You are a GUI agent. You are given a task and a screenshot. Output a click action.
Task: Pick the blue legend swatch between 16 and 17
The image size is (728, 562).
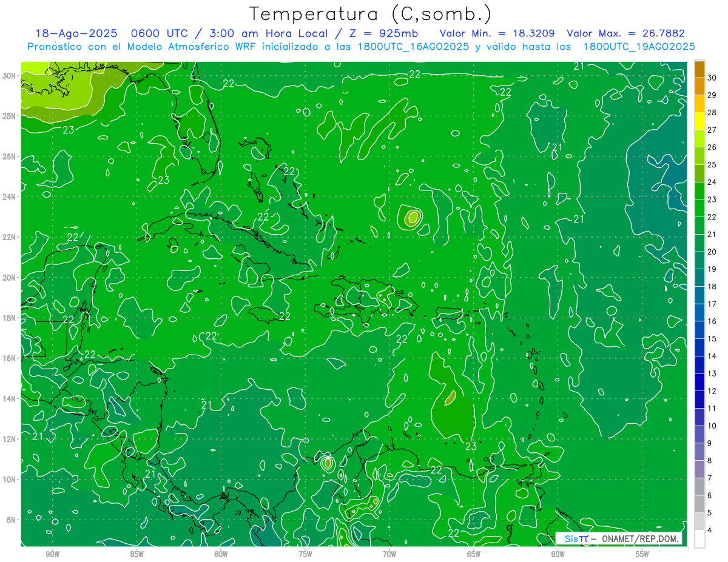[x=699, y=313]
